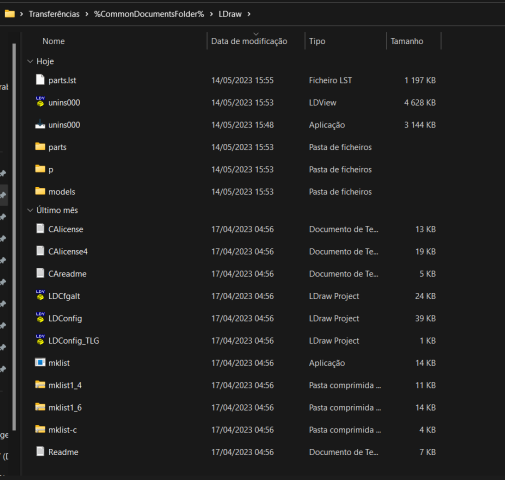Click the size cell 24 KB
This screenshot has width=505, height=480.
[425, 296]
